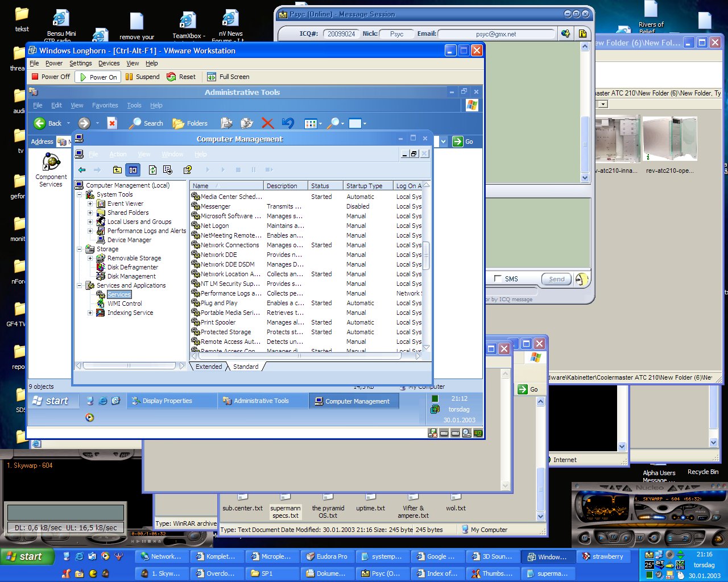
Task: Click the Refresh icon in Computer Management
Action: click(x=152, y=170)
